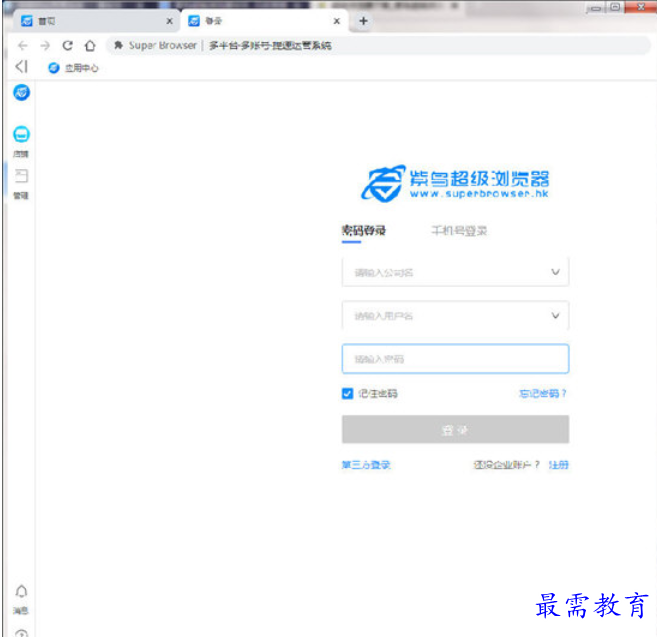Open a new tab with plus button

click(x=363, y=21)
